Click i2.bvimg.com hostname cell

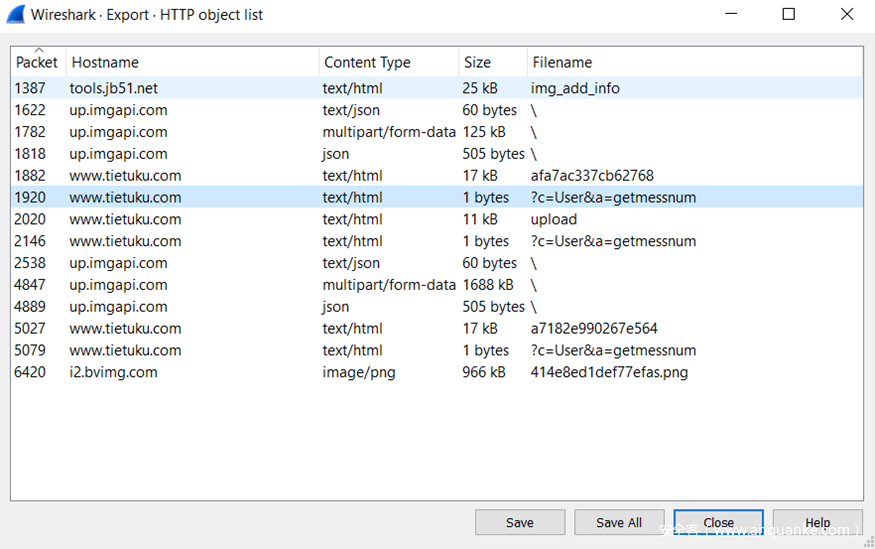[x=113, y=372]
